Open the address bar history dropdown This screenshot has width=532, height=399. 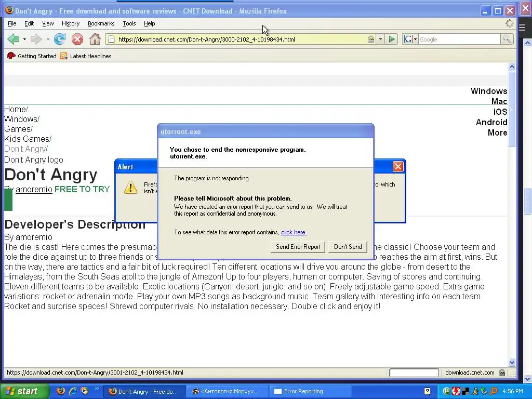380,39
